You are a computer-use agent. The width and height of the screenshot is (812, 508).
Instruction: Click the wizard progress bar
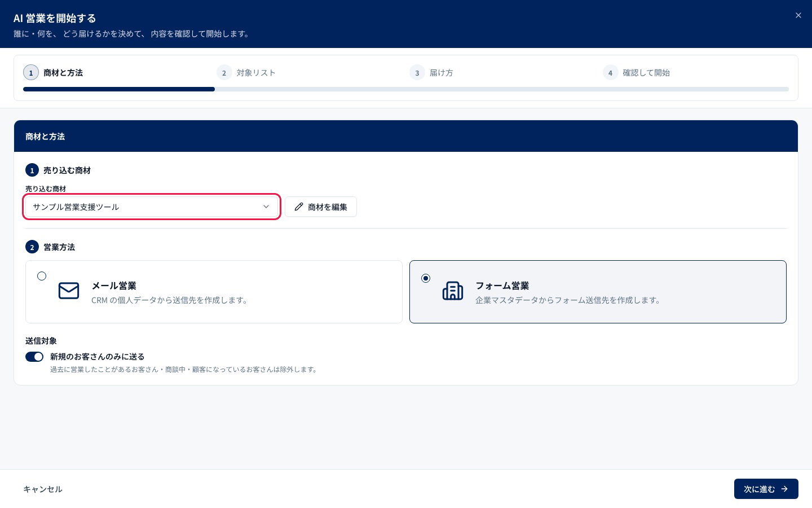(406, 89)
